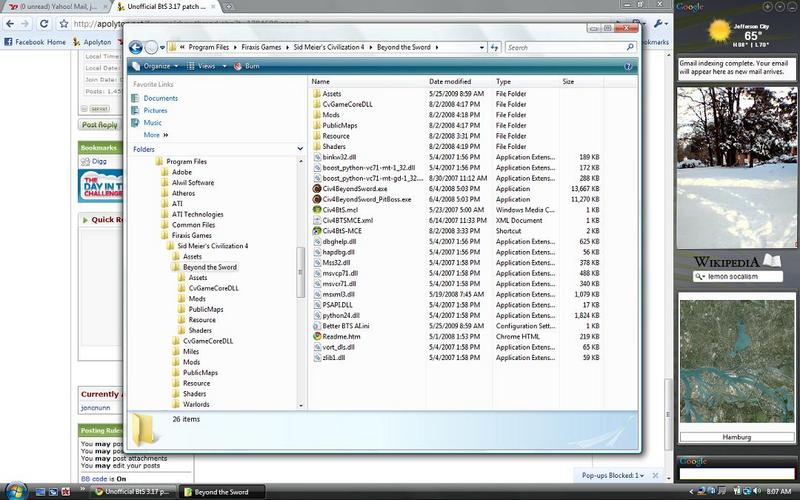Click the search magnifier icon in Explorer
This screenshot has height=500, width=800.
tap(630, 47)
